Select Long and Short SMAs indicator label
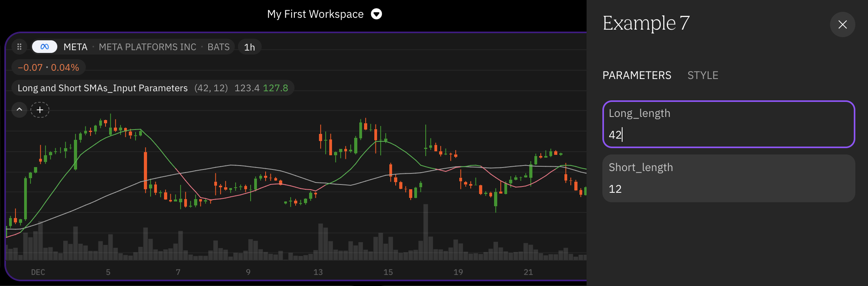This screenshot has width=868, height=286. 103,88
